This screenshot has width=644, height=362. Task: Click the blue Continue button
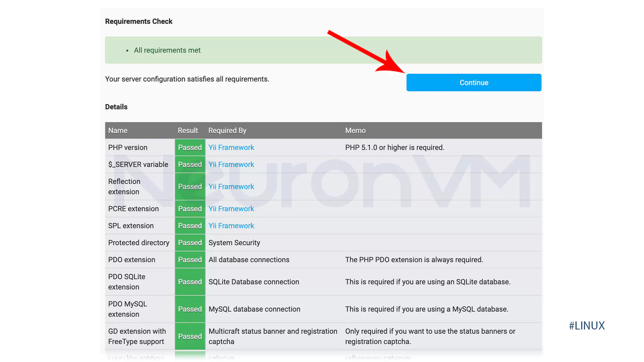pyautogui.click(x=474, y=82)
